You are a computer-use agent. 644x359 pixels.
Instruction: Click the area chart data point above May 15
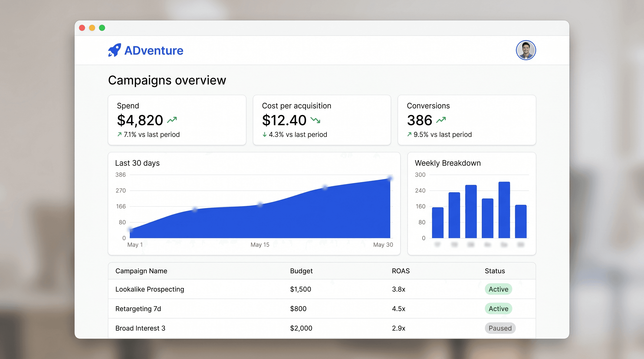pyautogui.click(x=260, y=205)
